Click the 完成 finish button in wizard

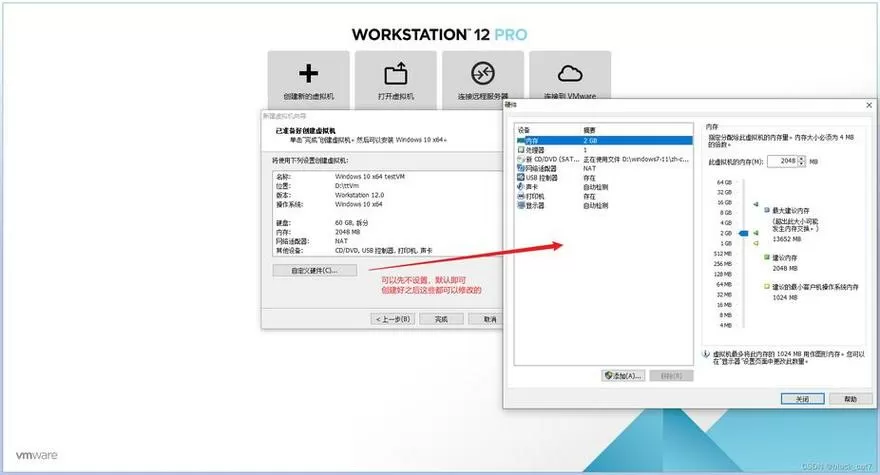click(441, 319)
